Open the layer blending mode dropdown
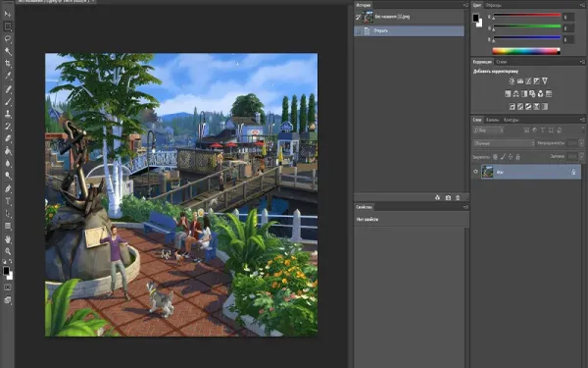The height and width of the screenshot is (368, 588). click(504, 143)
